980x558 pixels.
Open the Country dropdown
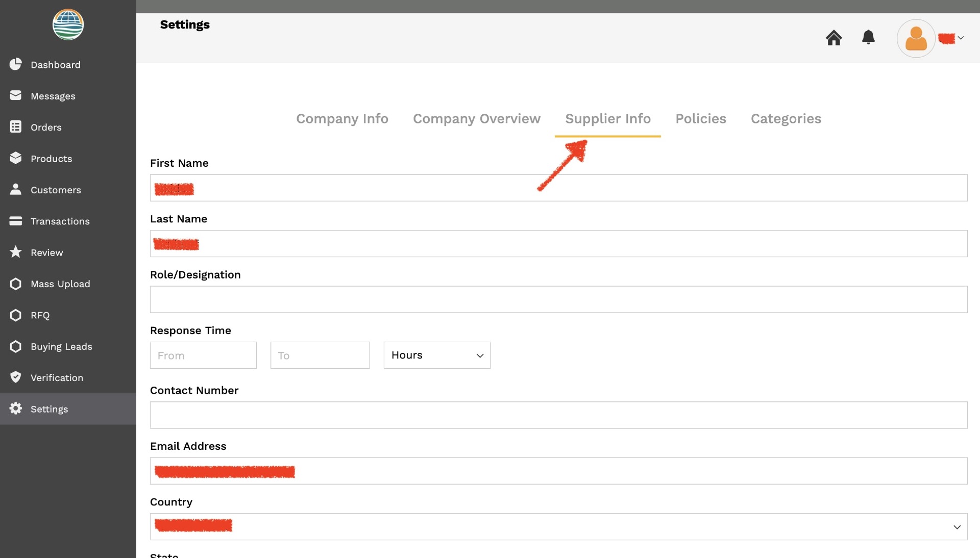tap(558, 526)
